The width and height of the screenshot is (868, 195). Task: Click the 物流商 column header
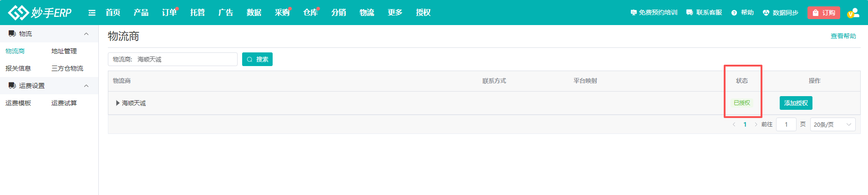coord(122,81)
